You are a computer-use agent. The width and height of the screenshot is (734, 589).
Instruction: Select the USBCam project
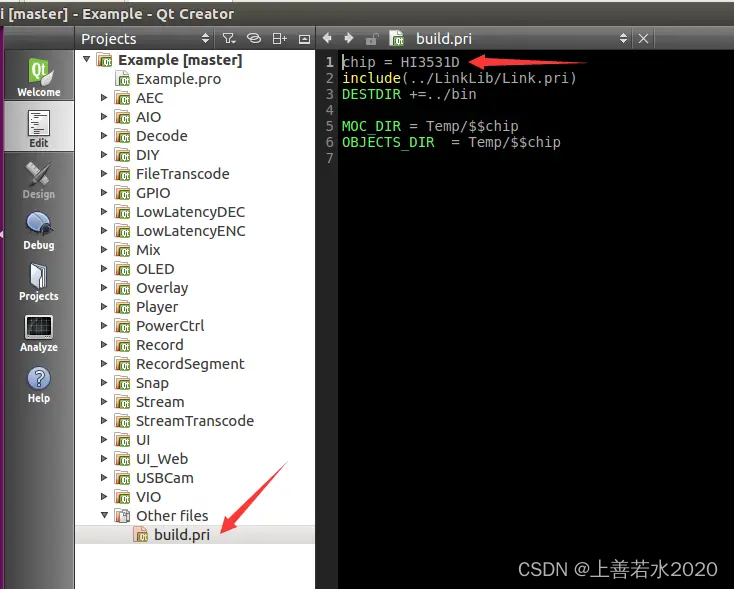pyautogui.click(x=165, y=478)
